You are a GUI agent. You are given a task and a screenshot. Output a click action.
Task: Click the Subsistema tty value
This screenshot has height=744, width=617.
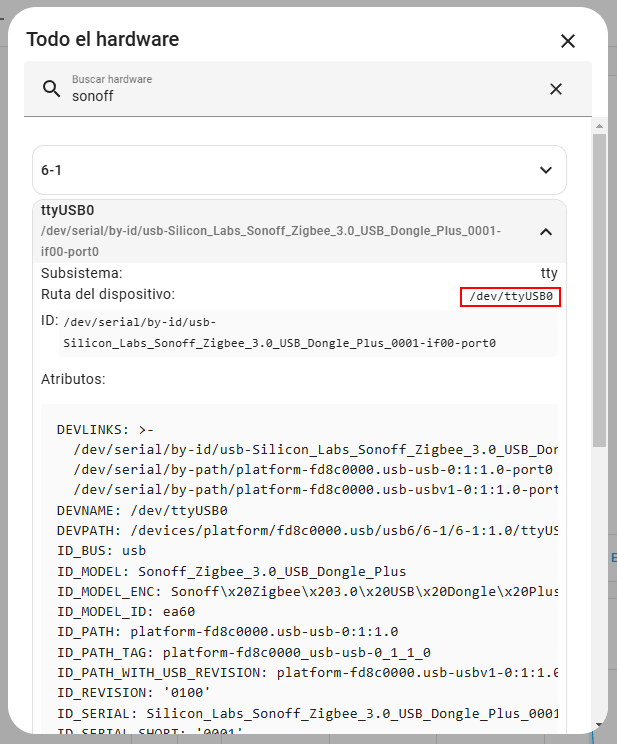[x=549, y=273]
